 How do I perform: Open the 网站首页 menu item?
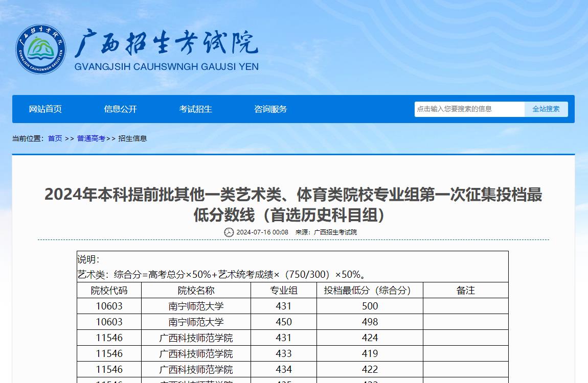[46, 109]
